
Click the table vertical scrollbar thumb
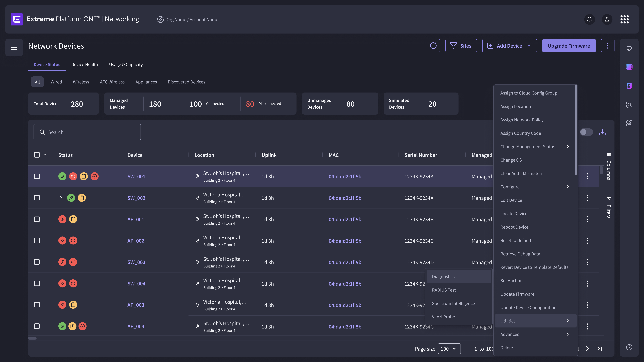coord(601,170)
